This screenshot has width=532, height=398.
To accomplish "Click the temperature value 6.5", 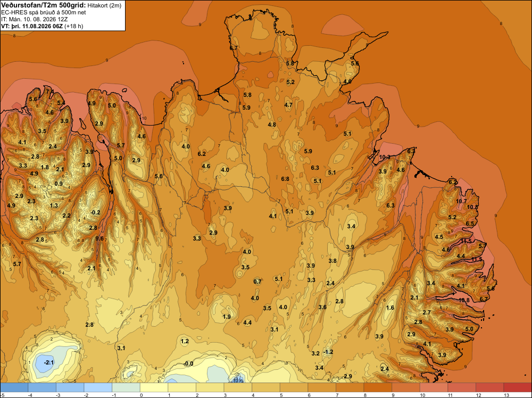I will tap(470, 223).
